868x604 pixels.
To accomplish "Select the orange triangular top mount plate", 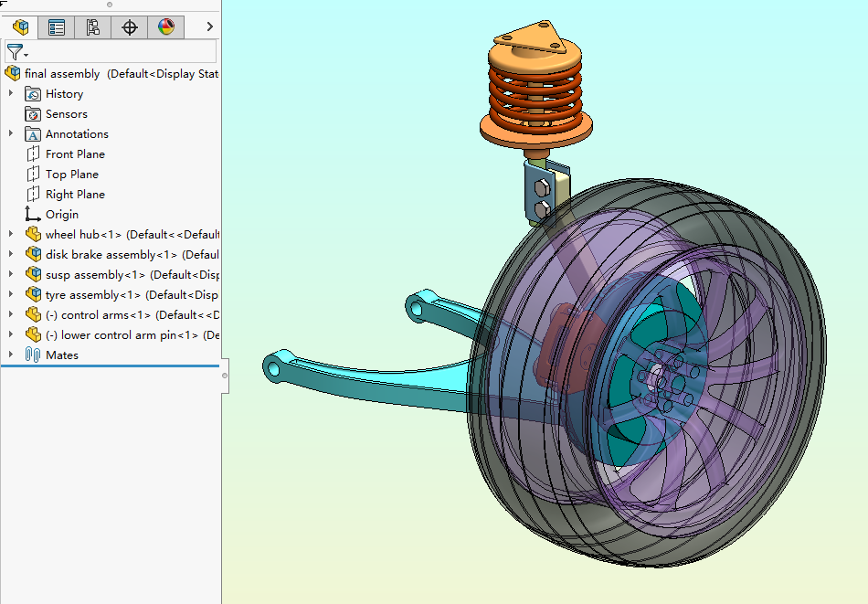I will [x=532, y=37].
